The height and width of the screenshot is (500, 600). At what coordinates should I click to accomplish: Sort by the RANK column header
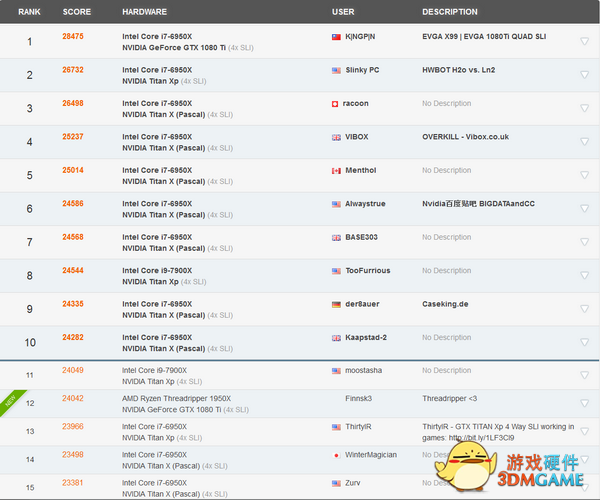coord(29,12)
